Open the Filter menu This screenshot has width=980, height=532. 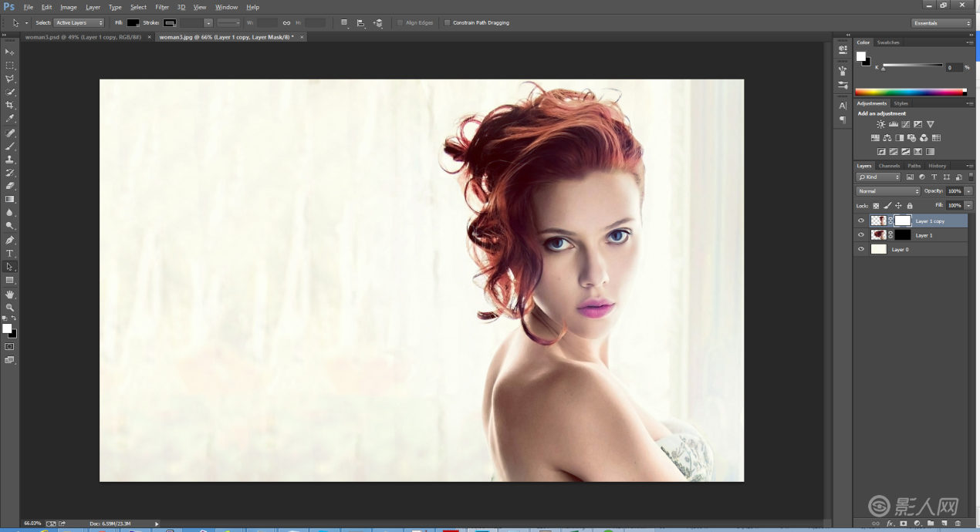pos(162,7)
